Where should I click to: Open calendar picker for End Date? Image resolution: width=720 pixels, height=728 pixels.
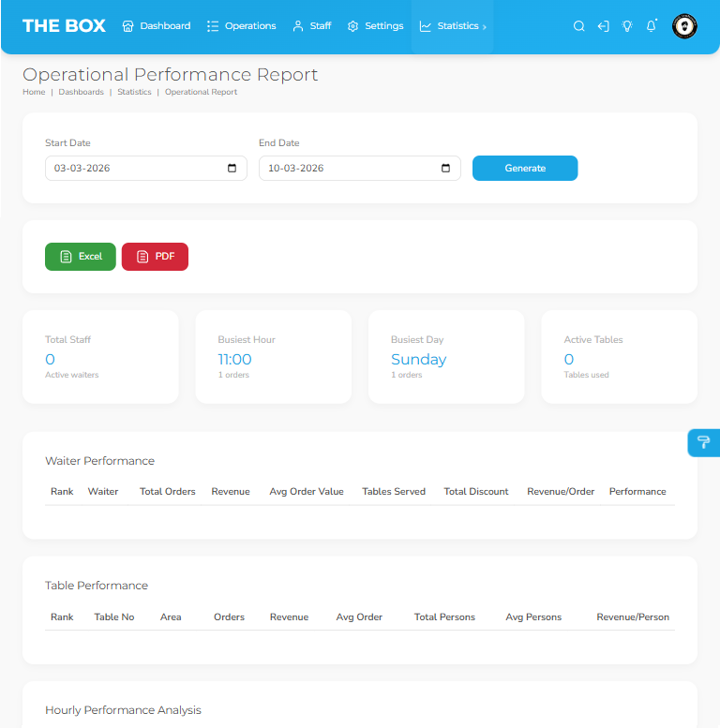(x=445, y=169)
